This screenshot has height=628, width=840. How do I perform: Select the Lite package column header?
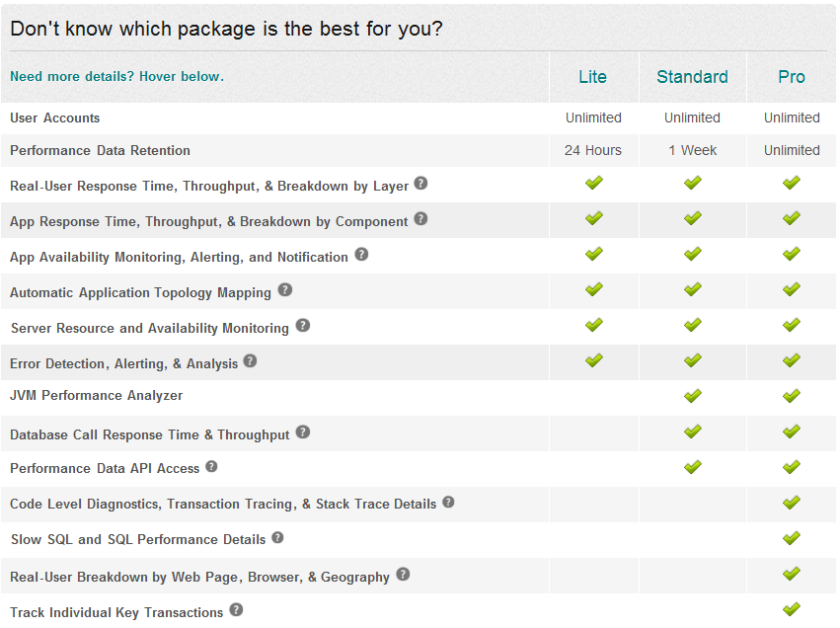point(593,77)
